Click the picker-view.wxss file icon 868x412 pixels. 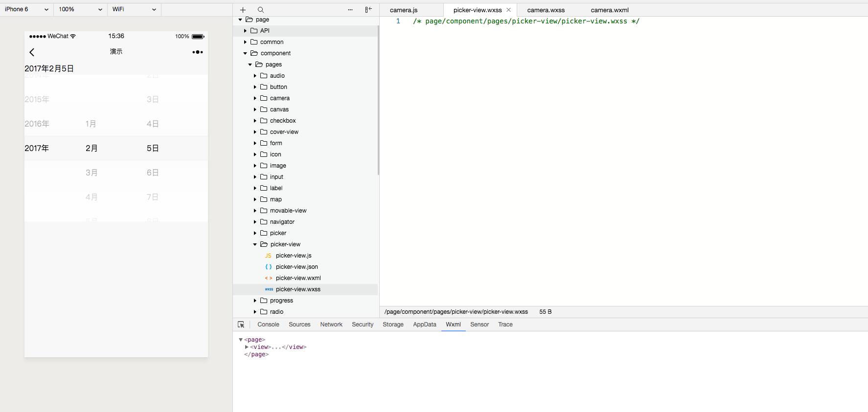click(x=269, y=289)
